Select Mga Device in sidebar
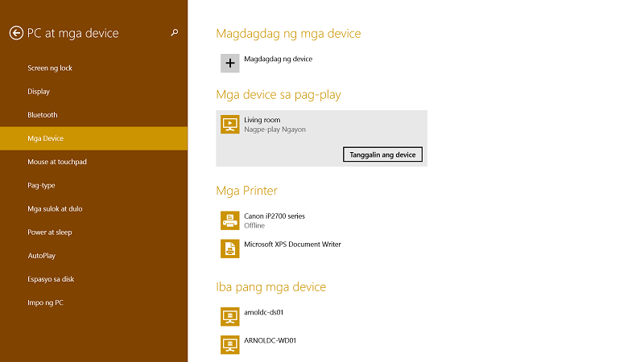Image resolution: width=644 pixels, height=362 pixels. pos(93,138)
